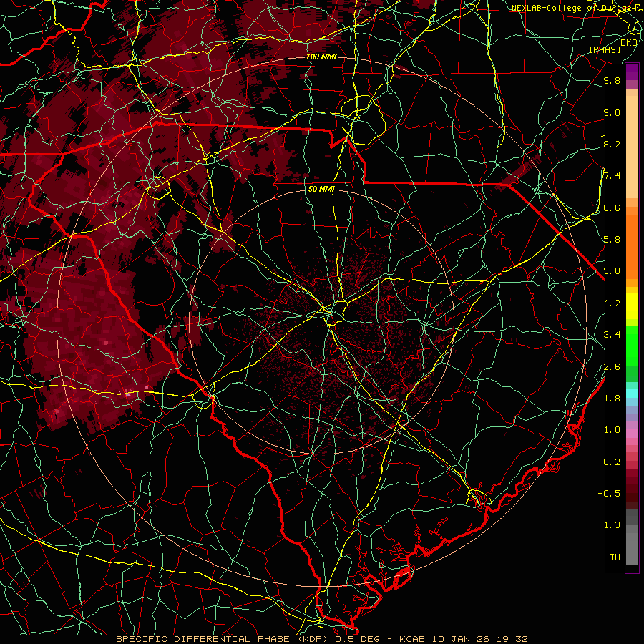Click the bright green color scale segment
644x644 pixels.
coord(632,347)
